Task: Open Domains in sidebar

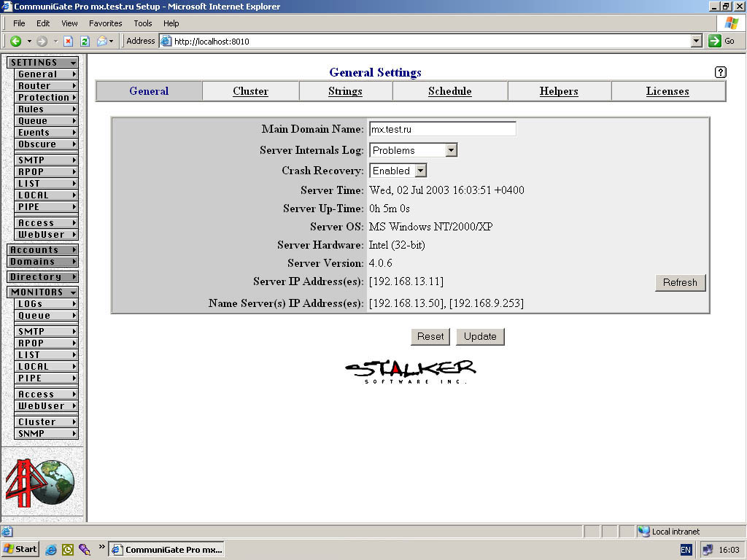Action: (43, 262)
